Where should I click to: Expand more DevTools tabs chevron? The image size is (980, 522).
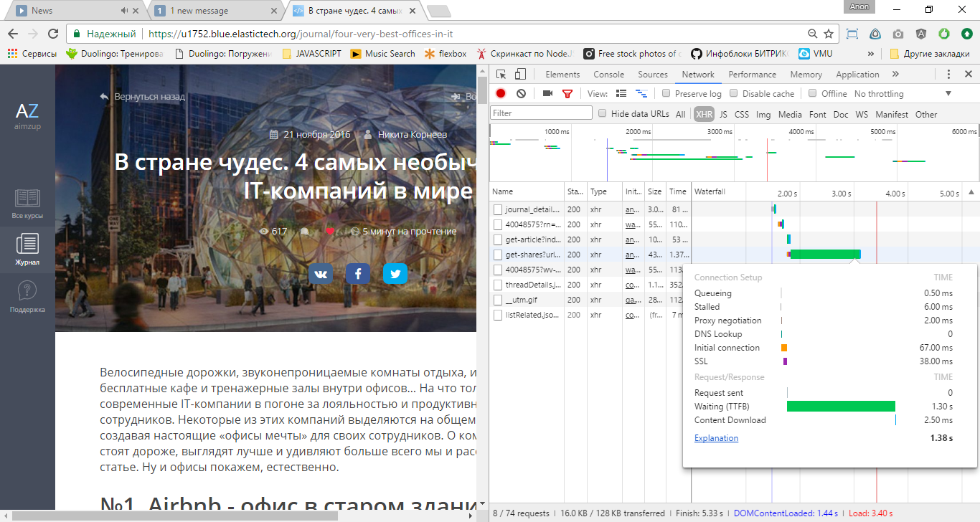coord(895,74)
